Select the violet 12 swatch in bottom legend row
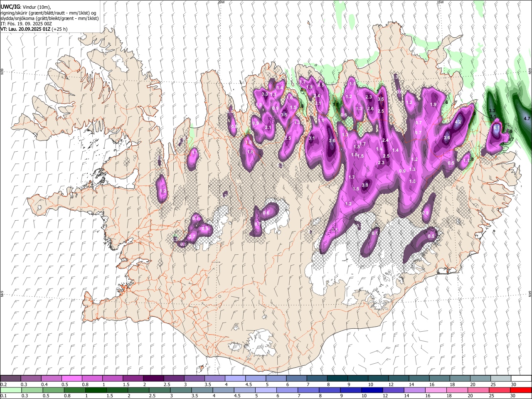Screen dimensions: 532x399 [x=393, y=390]
